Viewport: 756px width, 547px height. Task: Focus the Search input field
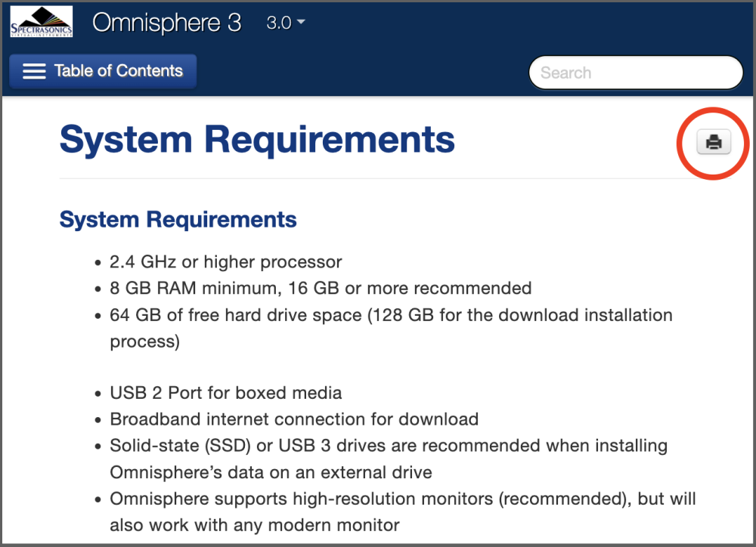pyautogui.click(x=636, y=73)
